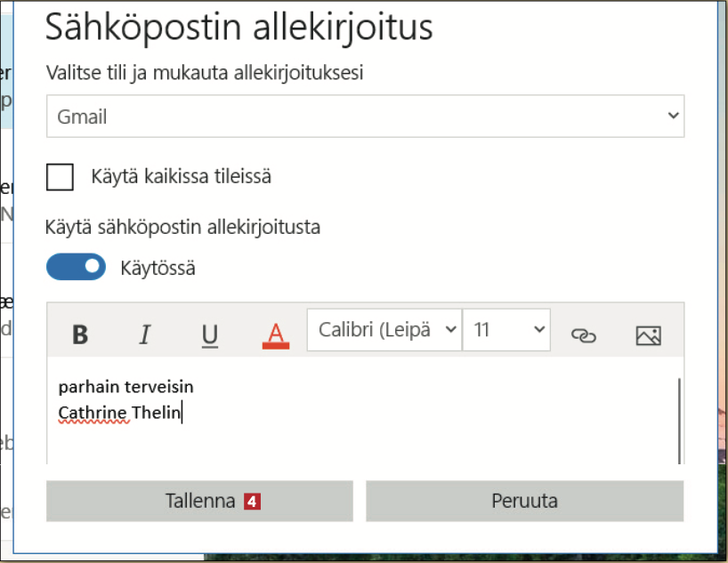Check the Käytä kaikissa tileissä checkbox
The height and width of the screenshot is (563, 728).
pyautogui.click(x=61, y=177)
